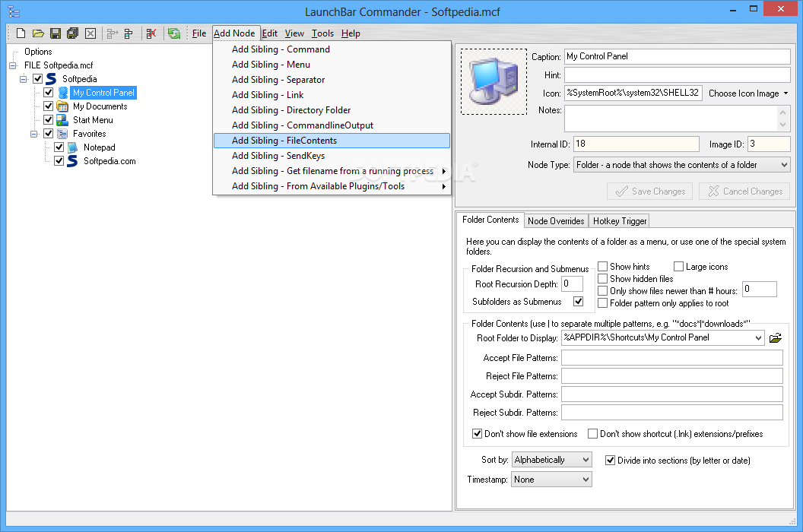This screenshot has height=532, width=803.
Task: Toggle Subfolders as Submenus checkbox
Action: coord(578,301)
